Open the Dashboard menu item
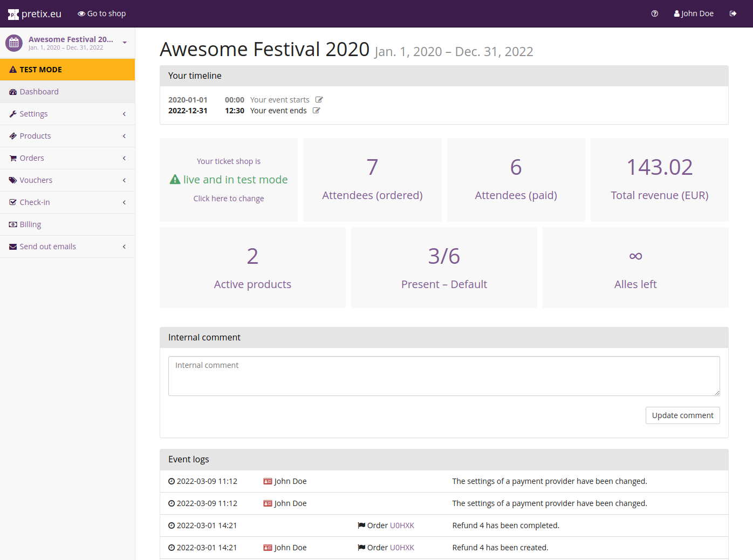 coord(39,92)
